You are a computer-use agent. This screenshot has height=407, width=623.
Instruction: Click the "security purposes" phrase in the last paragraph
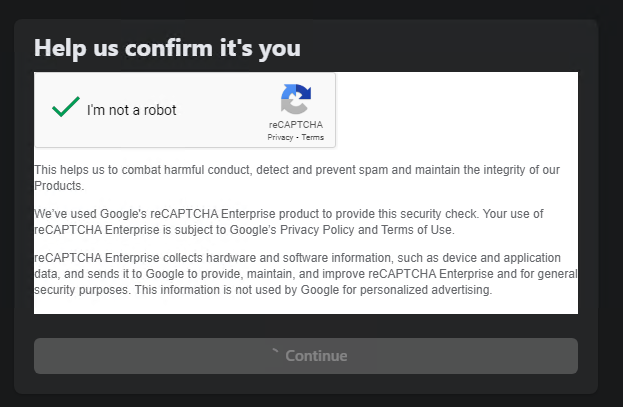[x=81, y=290]
